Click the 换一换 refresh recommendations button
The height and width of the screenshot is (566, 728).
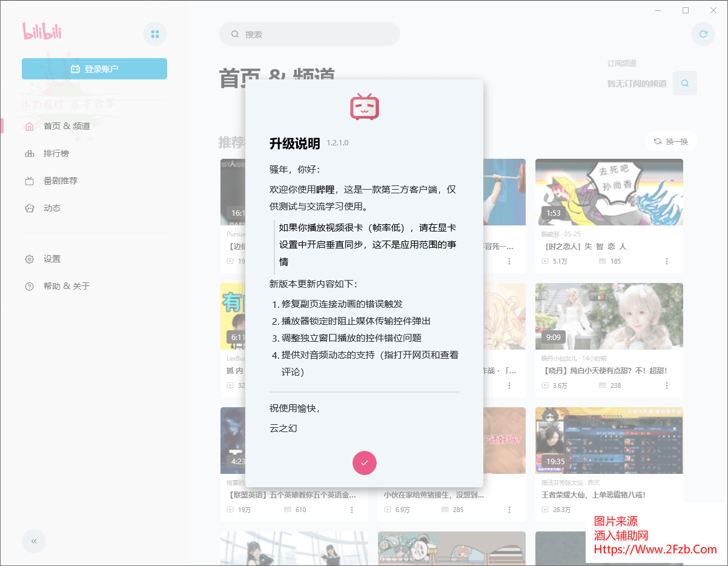[x=670, y=141]
